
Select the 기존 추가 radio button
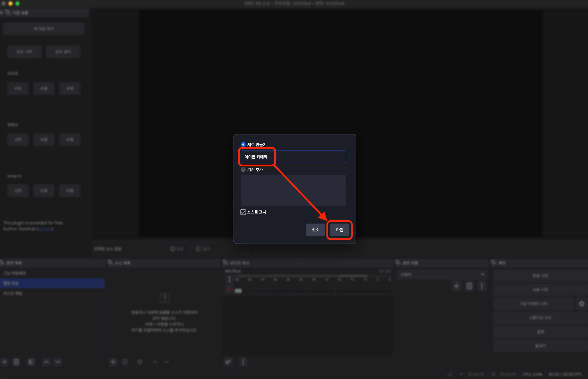243,169
